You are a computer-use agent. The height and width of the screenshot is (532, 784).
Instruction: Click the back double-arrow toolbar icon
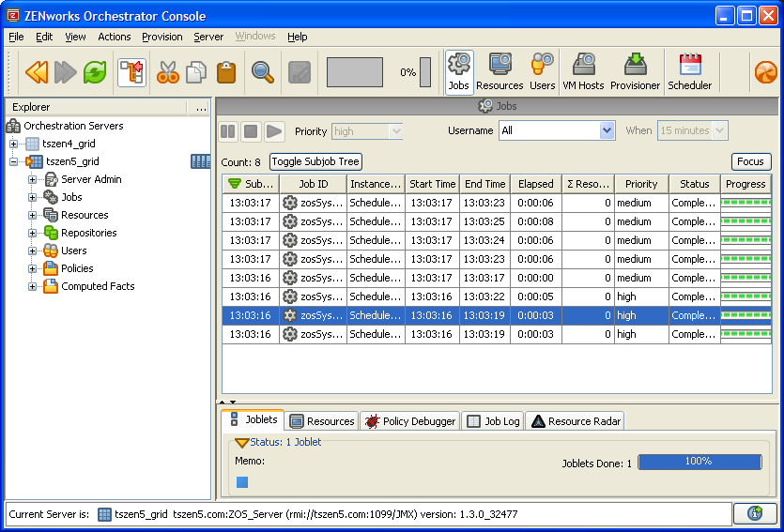pyautogui.click(x=37, y=72)
